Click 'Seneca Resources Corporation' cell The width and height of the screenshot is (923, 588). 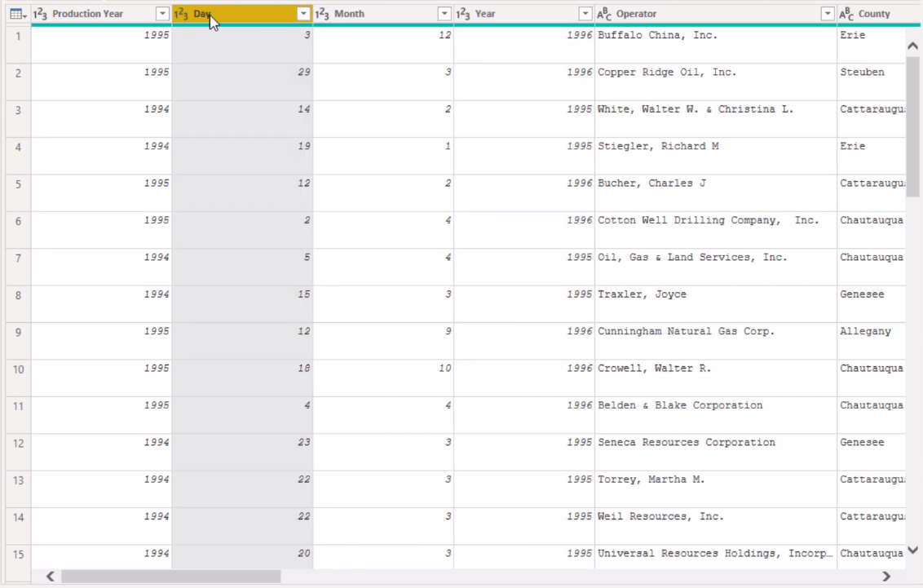[x=716, y=453]
